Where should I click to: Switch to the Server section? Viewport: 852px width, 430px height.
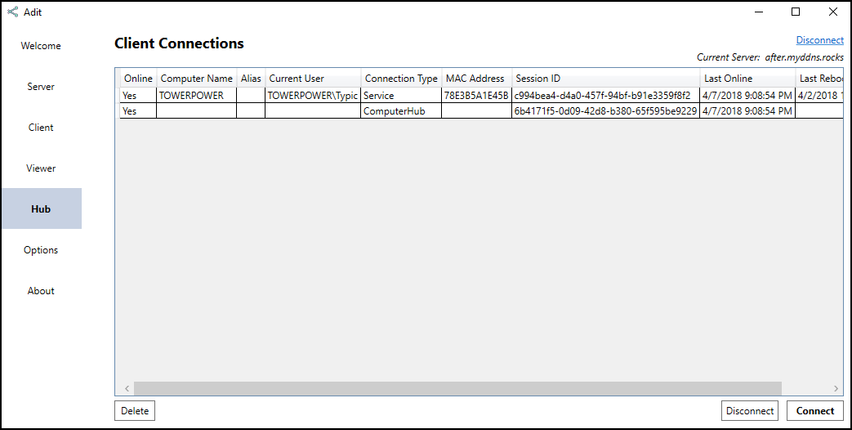coord(41,87)
